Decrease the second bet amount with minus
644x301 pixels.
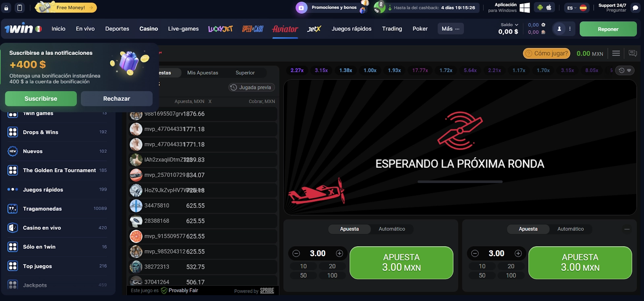(x=475, y=253)
